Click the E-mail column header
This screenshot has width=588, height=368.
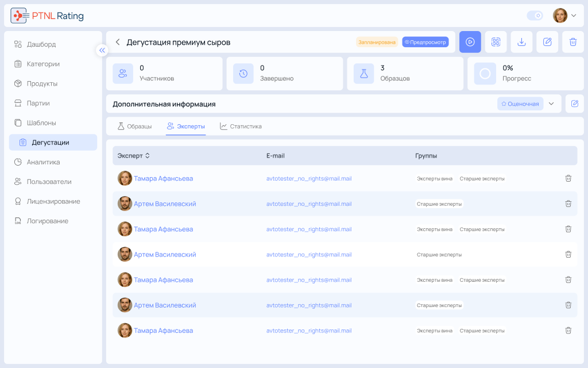(275, 155)
